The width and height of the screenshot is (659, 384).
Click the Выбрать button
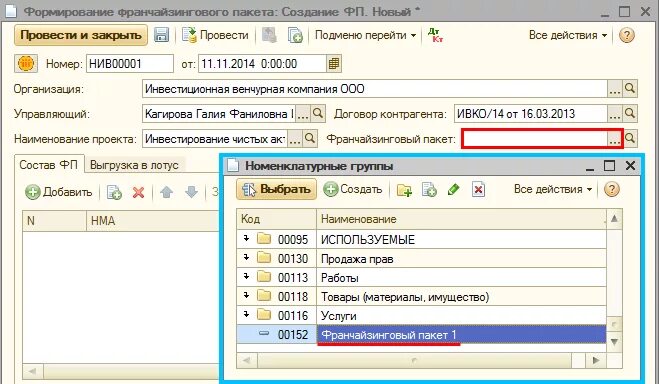[x=276, y=189]
